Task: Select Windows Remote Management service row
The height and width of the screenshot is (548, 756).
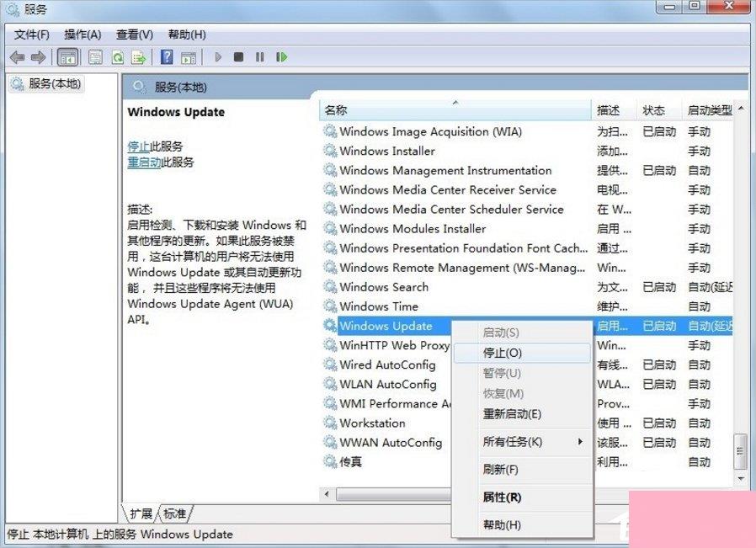Action: (x=528, y=268)
